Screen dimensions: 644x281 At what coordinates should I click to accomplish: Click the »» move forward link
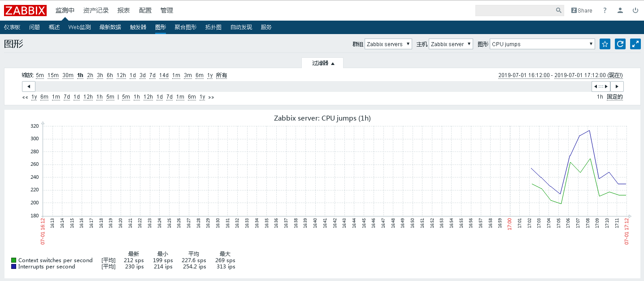click(x=211, y=97)
